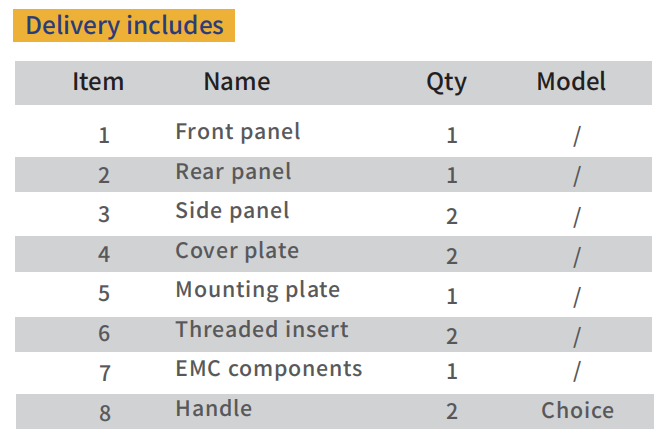The height and width of the screenshot is (441, 668).
Task: Click item number 5 in Item column
Action: pos(104,294)
